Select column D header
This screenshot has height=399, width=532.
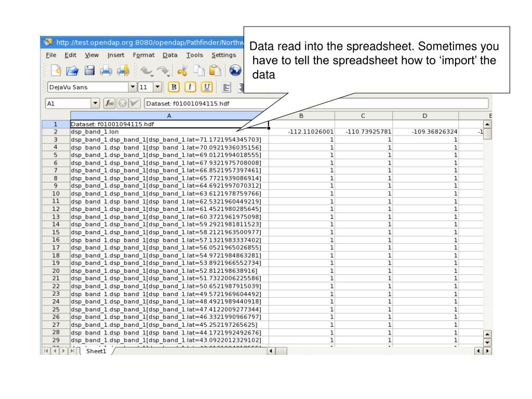[x=425, y=116]
